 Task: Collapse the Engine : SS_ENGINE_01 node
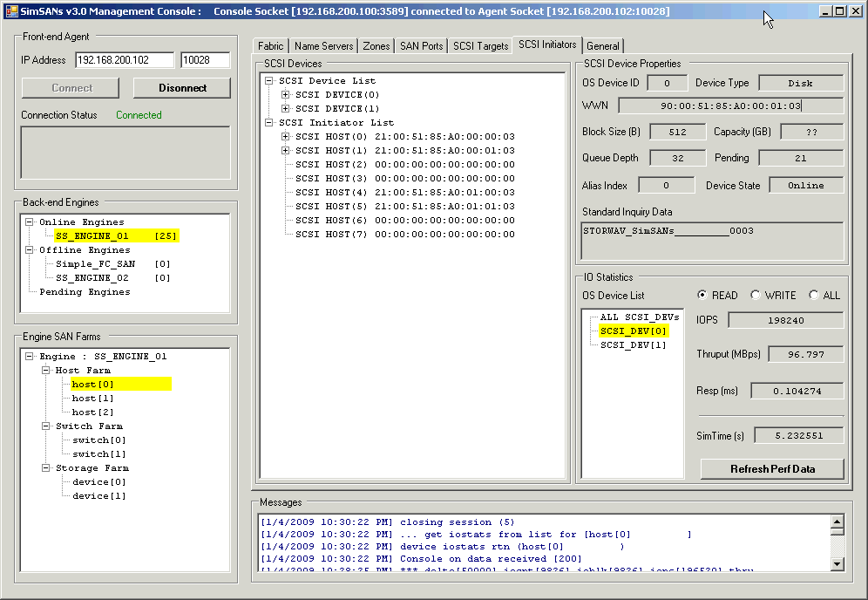coord(29,356)
